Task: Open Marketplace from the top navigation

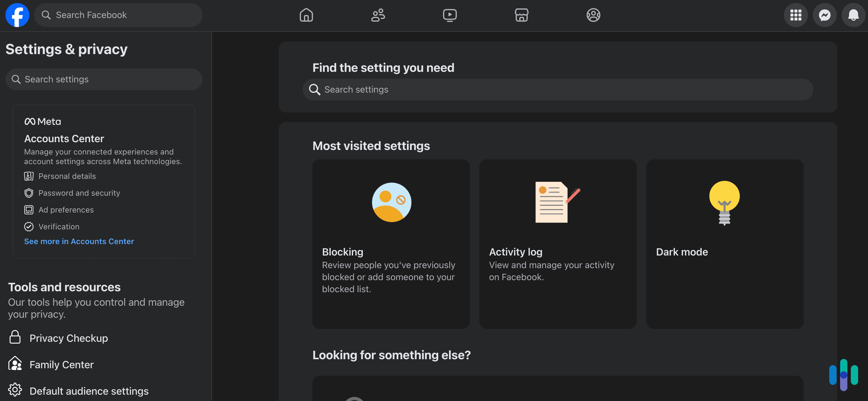Action: point(521,15)
